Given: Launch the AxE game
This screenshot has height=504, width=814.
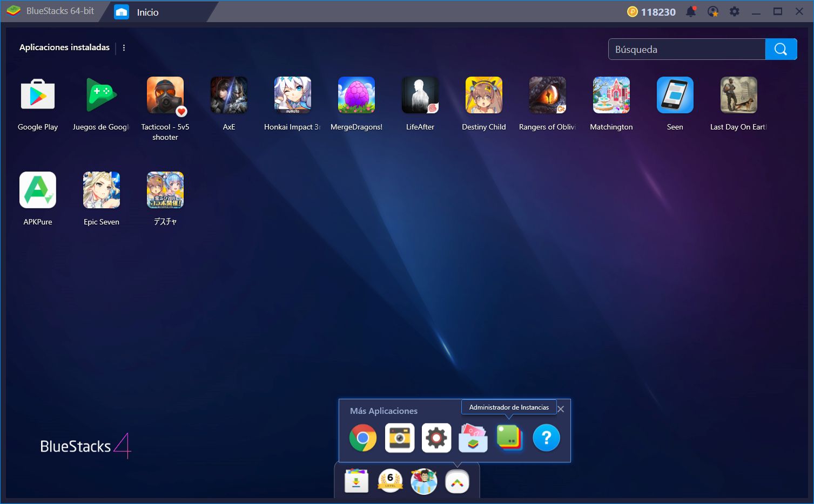Looking at the screenshot, I should (229, 95).
